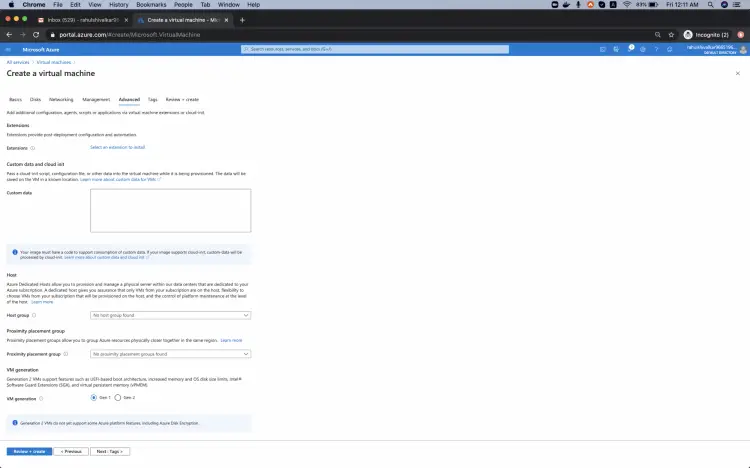750x468 pixels.
Task: Switch to Management tab
Action: 96,100
